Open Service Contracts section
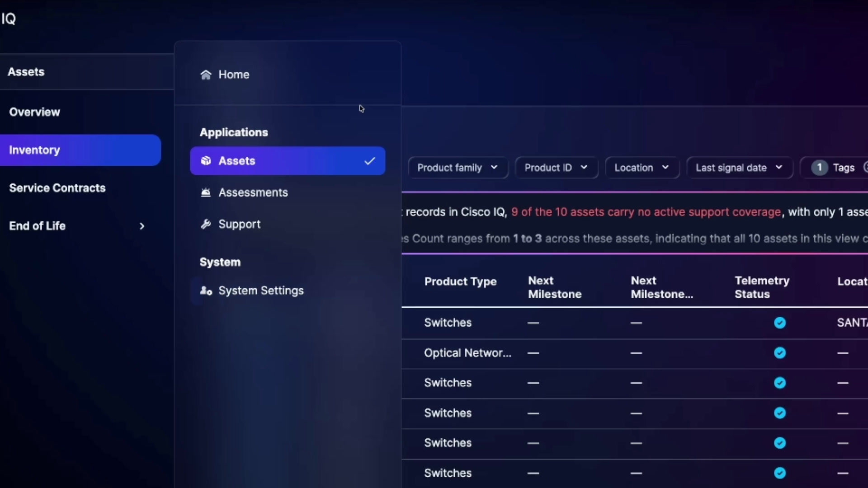Viewport: 868px width, 488px height. click(x=57, y=188)
